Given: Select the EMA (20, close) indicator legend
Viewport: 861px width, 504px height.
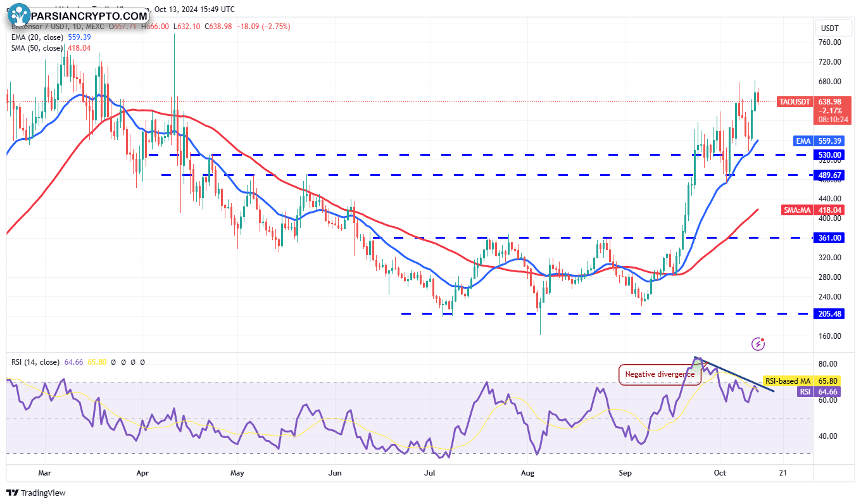Looking at the screenshot, I should 37,37.
